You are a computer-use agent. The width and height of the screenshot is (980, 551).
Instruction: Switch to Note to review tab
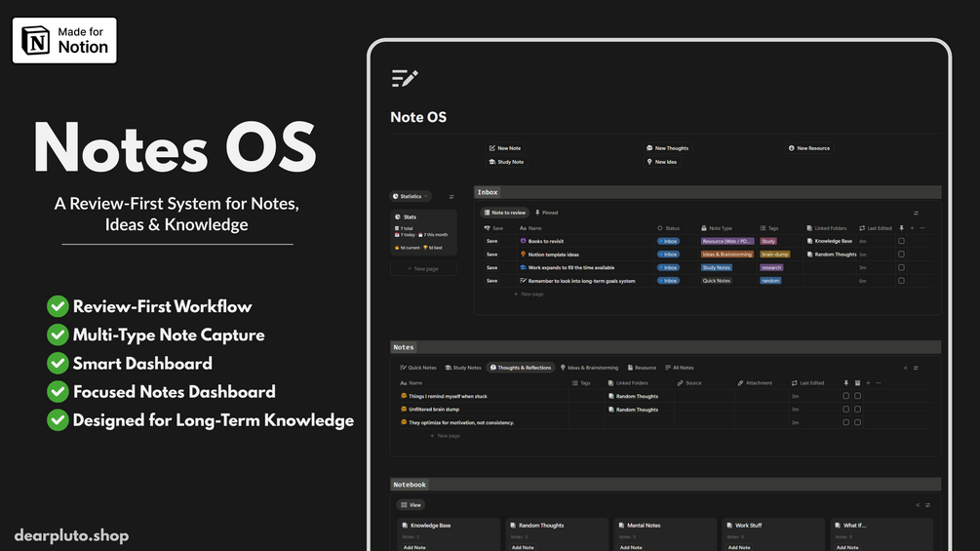point(505,213)
